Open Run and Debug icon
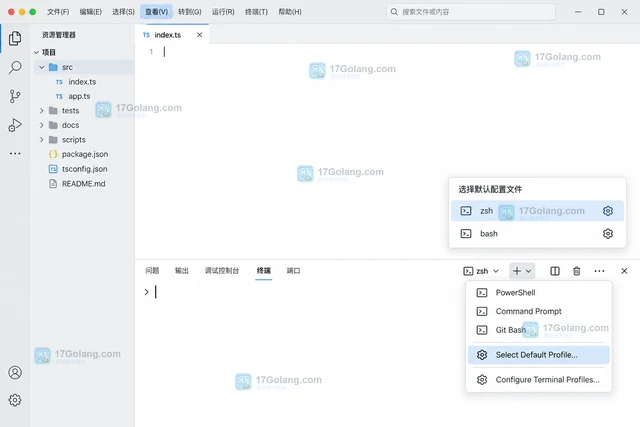 point(15,125)
